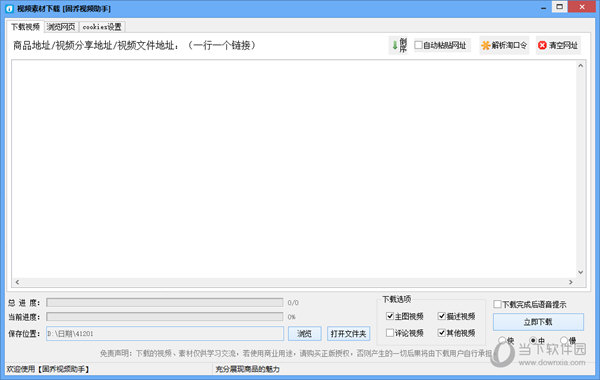Uncheck 主图视频 option
This screenshot has height=380, width=600.
click(390, 316)
